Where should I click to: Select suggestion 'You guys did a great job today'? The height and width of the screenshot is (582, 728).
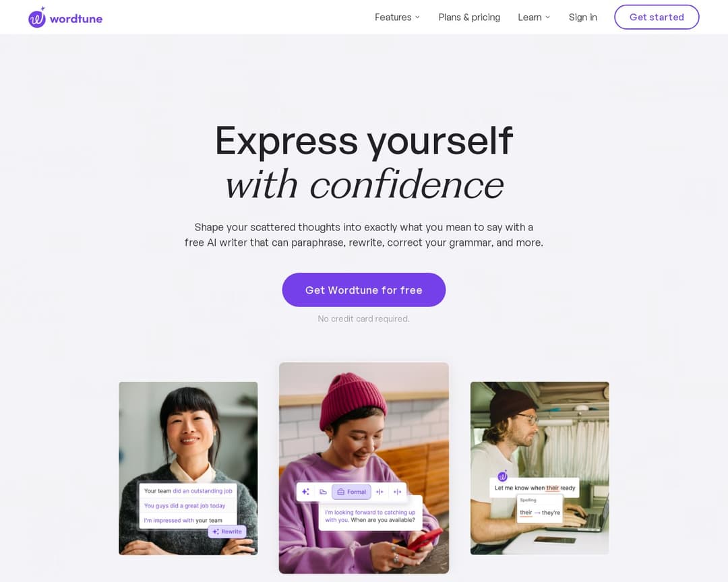185,506
